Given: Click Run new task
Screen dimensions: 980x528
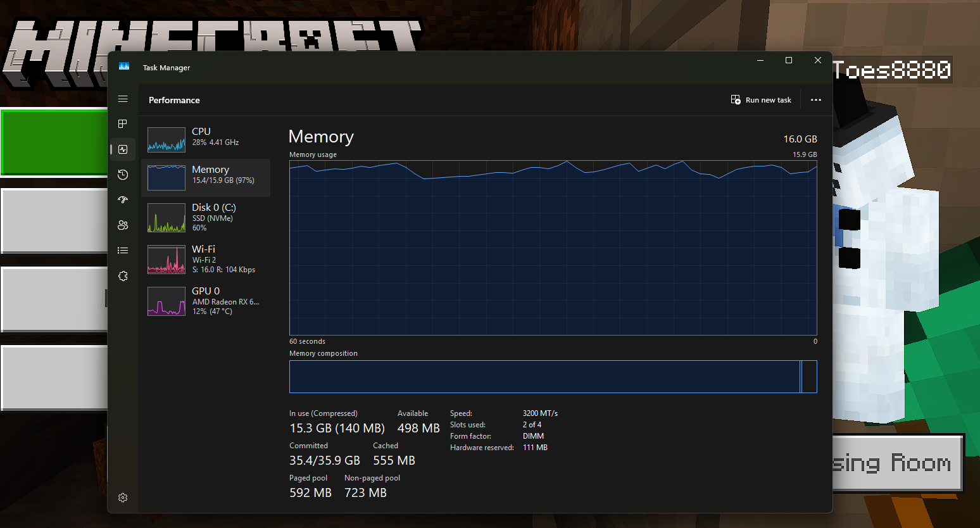Looking at the screenshot, I should pos(761,100).
